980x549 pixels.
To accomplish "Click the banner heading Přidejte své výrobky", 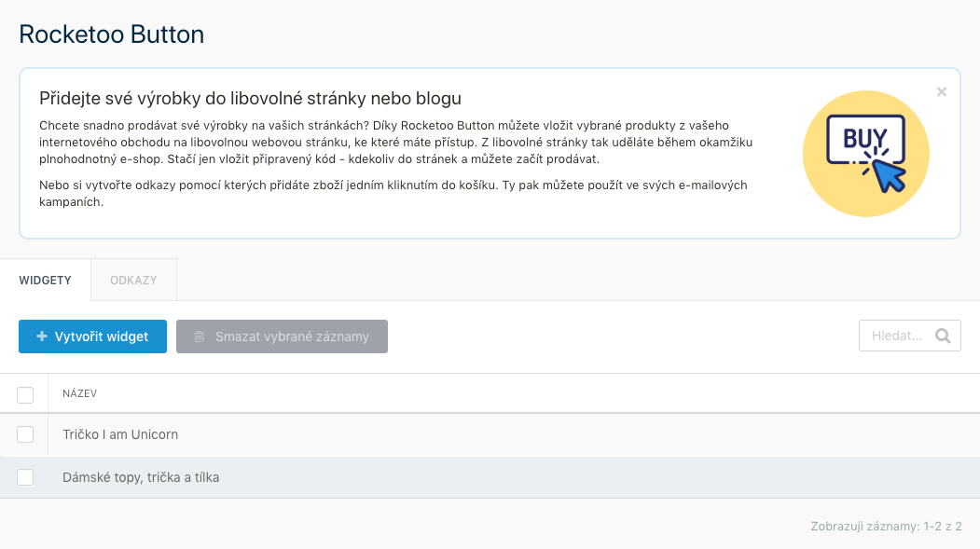I will (x=250, y=98).
